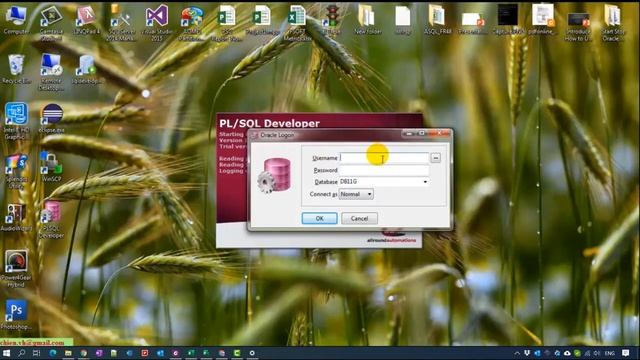Screen dimensions: 640x360
Task: Select the AudioWizard desktop shortcut
Action: [x=16, y=217]
